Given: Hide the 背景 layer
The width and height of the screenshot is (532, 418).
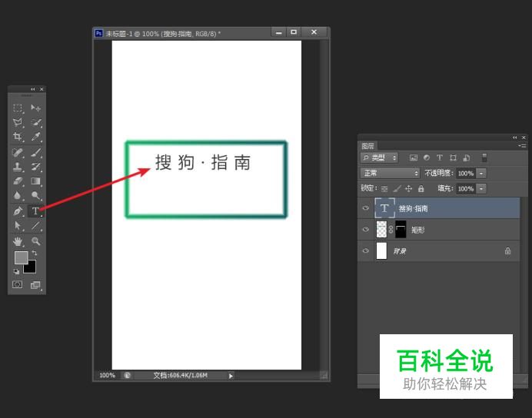Looking at the screenshot, I should [365, 250].
